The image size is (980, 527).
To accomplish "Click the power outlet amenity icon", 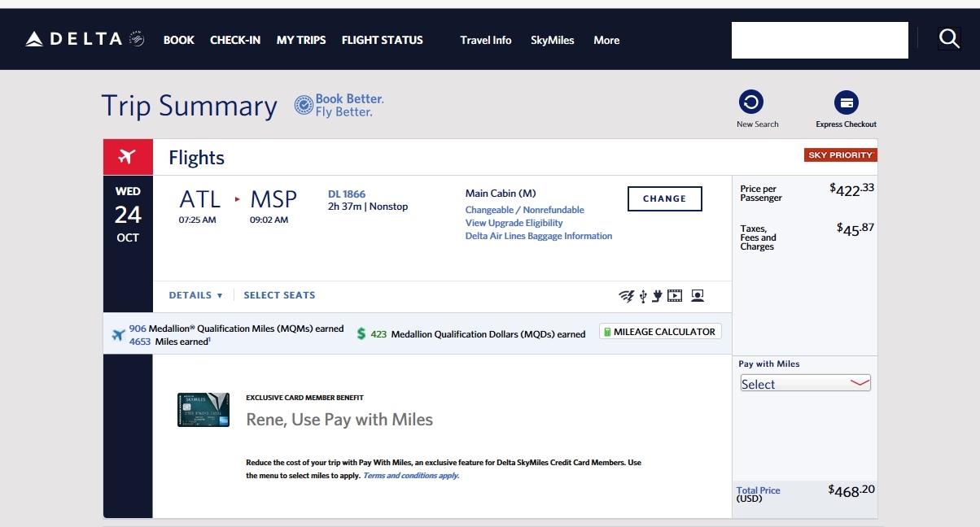I will point(657,296).
